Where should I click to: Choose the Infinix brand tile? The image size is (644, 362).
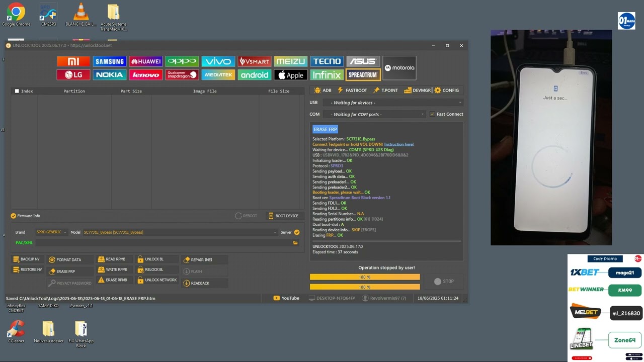coord(327,75)
